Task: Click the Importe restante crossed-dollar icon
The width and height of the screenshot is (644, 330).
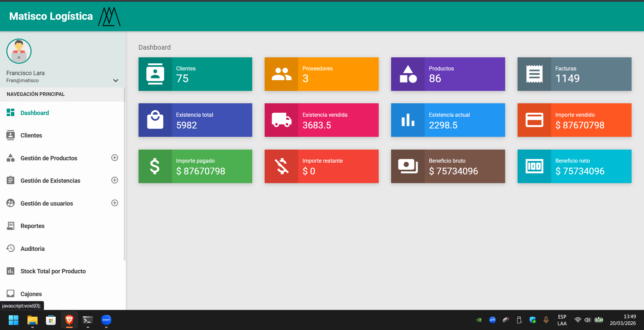Action: point(281,166)
